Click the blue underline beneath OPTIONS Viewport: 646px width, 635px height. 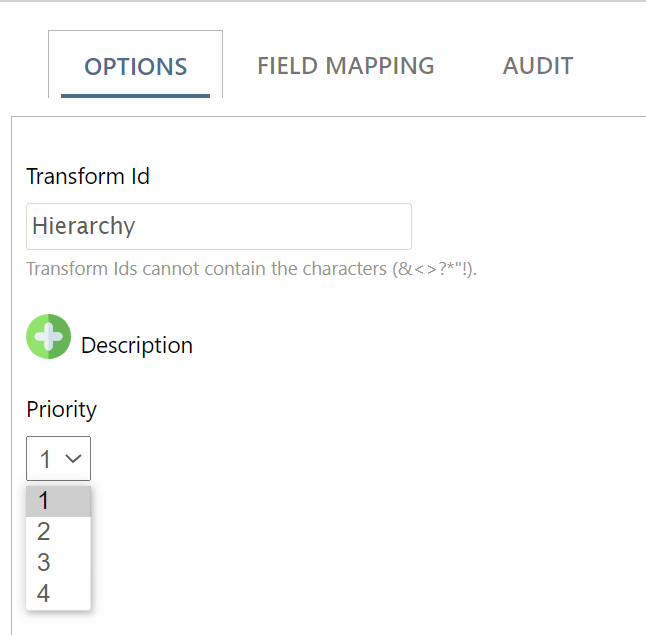(136, 96)
